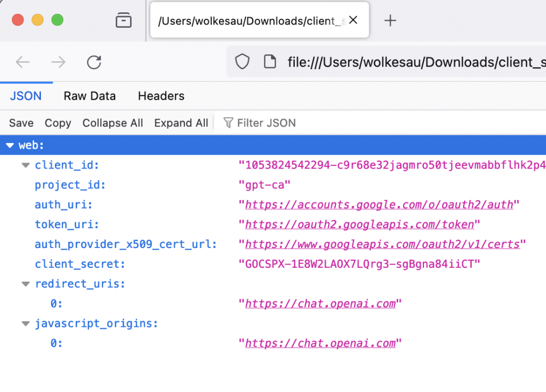Viewport: 546px width, 392px height.
Task: Collapse the client_id row triangle
Action: click(26, 165)
